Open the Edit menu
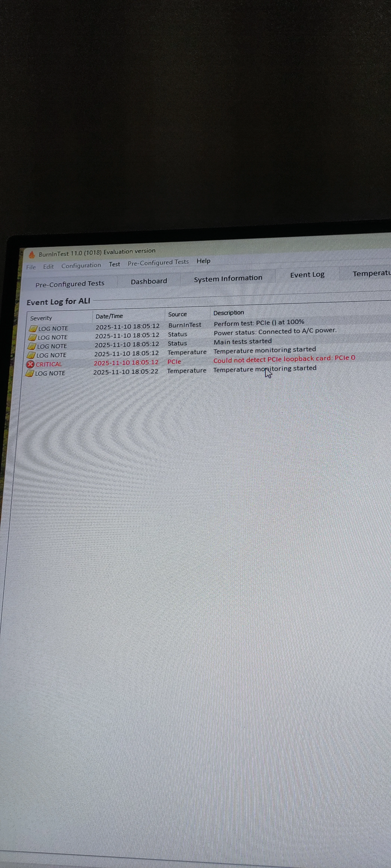Viewport: 391px width, 868px height. [48, 267]
